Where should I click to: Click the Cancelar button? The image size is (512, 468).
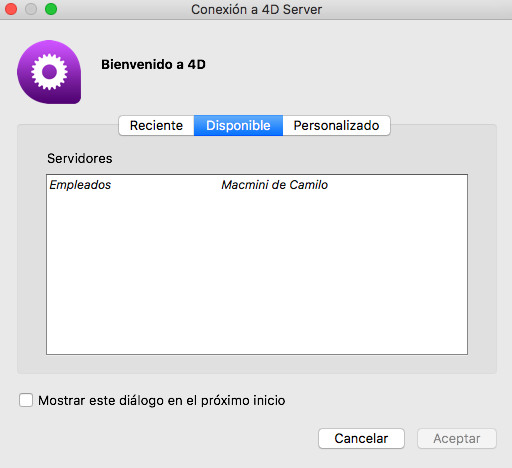pos(361,438)
